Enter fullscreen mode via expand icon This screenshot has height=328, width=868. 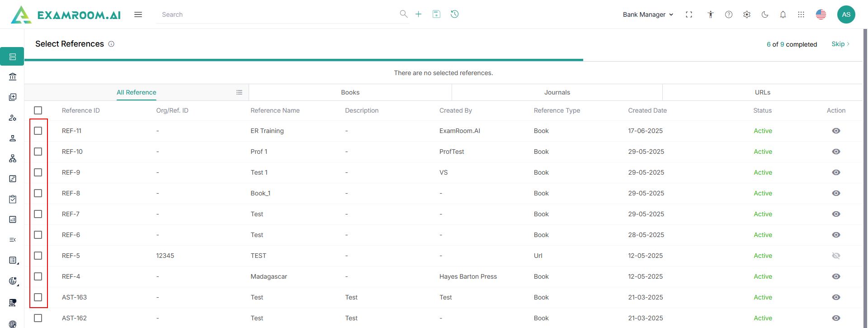[689, 14]
